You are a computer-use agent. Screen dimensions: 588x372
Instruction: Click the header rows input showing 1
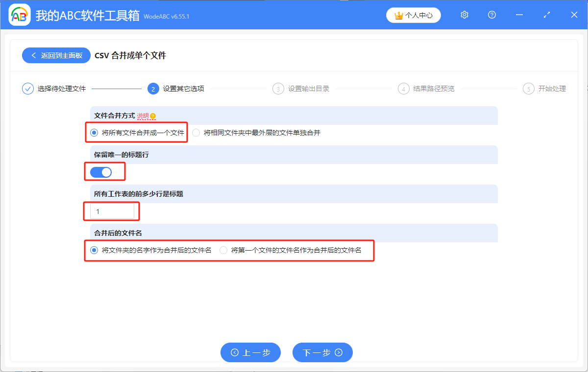point(112,211)
